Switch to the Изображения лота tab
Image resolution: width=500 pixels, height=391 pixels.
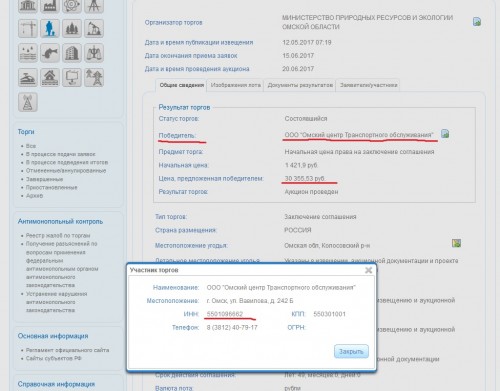click(x=235, y=85)
